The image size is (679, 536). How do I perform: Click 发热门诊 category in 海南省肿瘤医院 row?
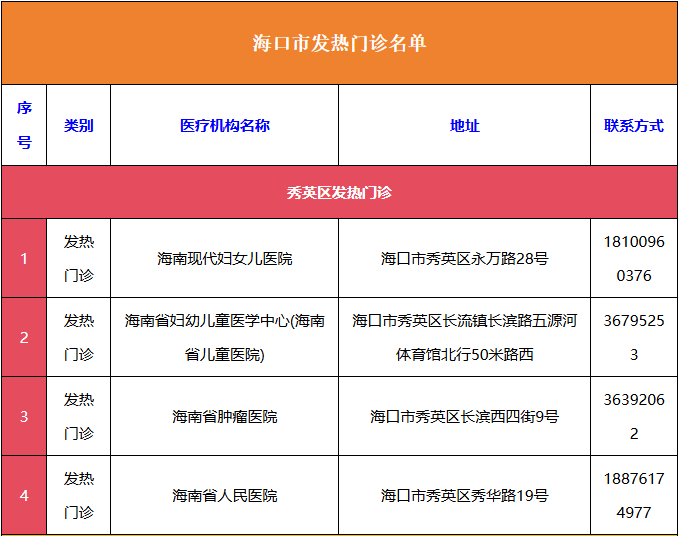[78, 416]
